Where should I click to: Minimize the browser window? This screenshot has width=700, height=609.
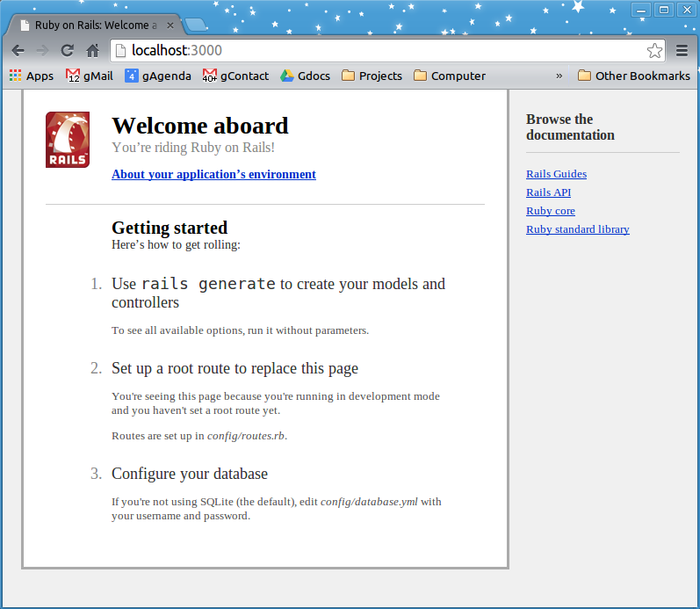point(641,10)
